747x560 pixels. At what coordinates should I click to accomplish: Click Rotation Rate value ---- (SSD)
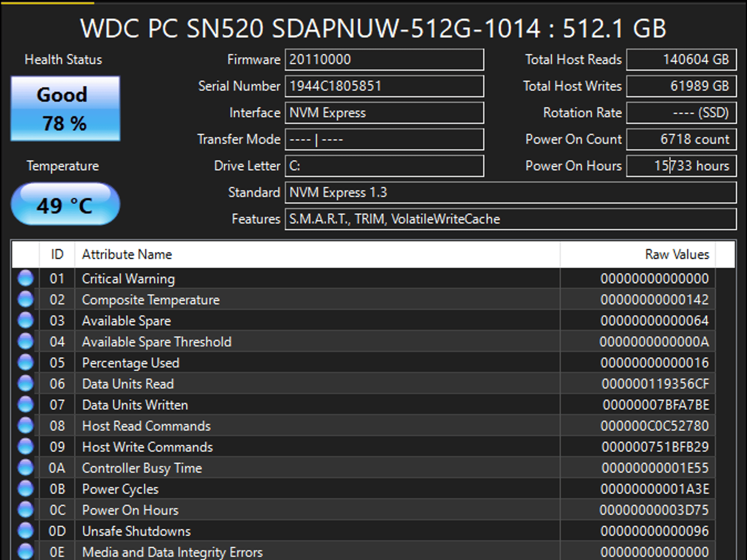681,113
